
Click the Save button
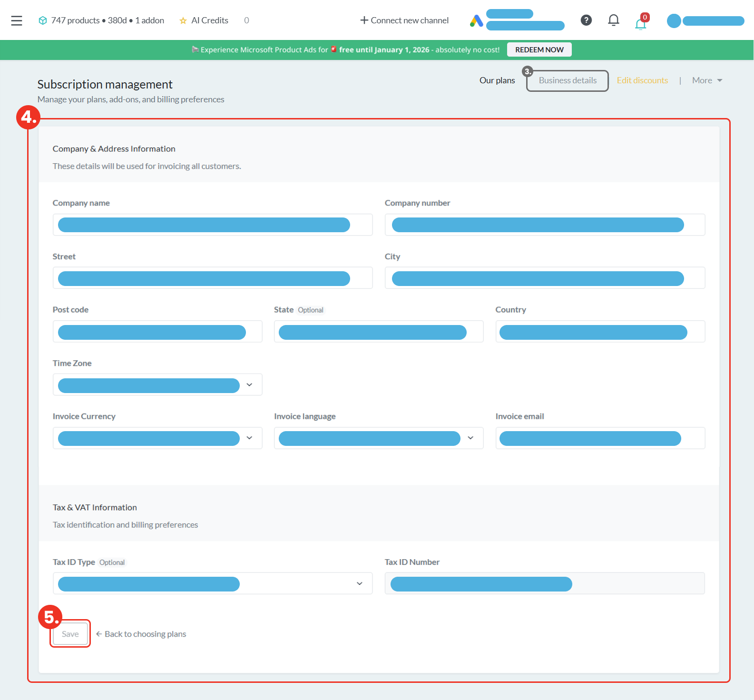(70, 634)
